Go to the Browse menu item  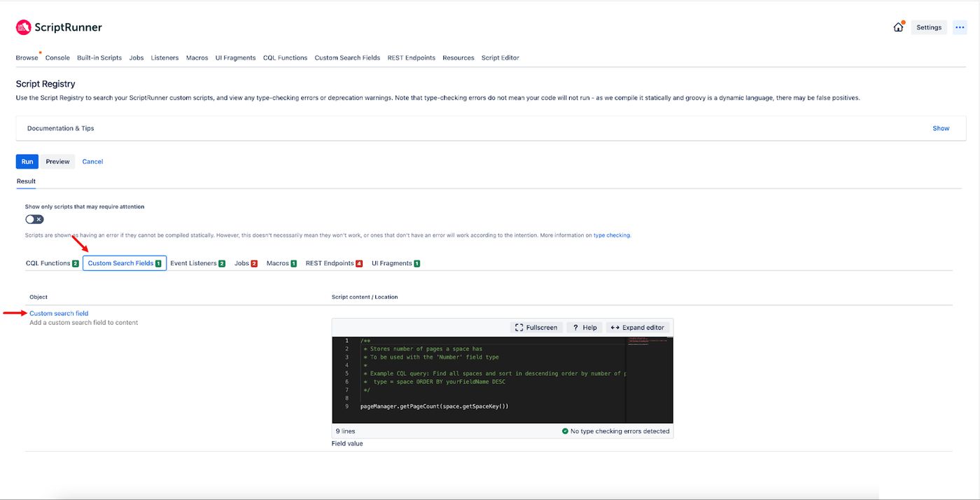coord(27,57)
